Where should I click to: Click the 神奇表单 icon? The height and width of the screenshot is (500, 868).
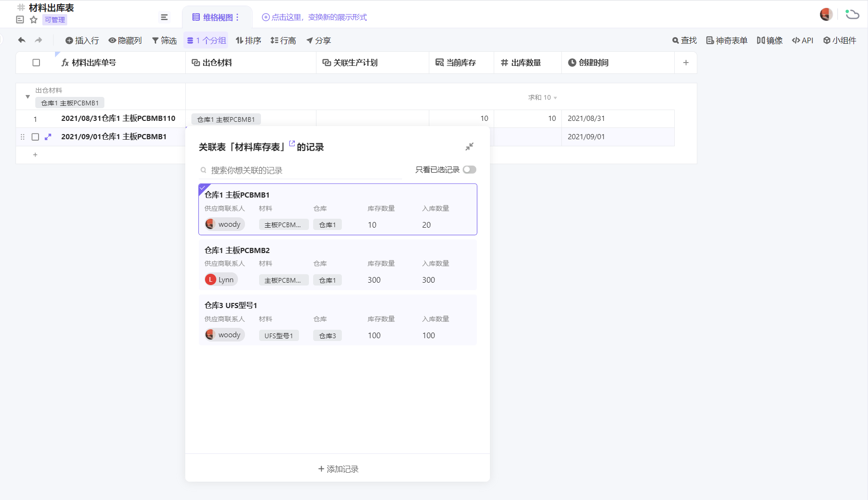[x=710, y=40]
